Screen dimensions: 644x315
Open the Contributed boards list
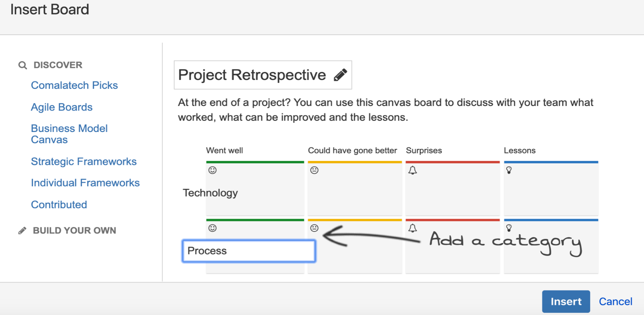click(59, 205)
